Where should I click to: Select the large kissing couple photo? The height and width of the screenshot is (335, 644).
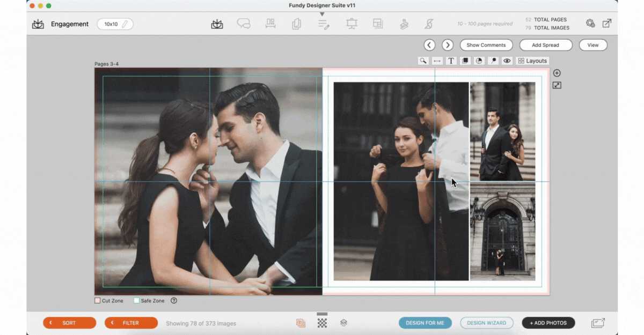click(x=208, y=181)
